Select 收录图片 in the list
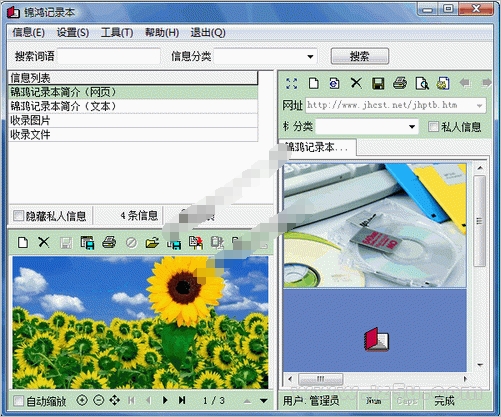Screen dimensions: 501x417 coord(133,120)
